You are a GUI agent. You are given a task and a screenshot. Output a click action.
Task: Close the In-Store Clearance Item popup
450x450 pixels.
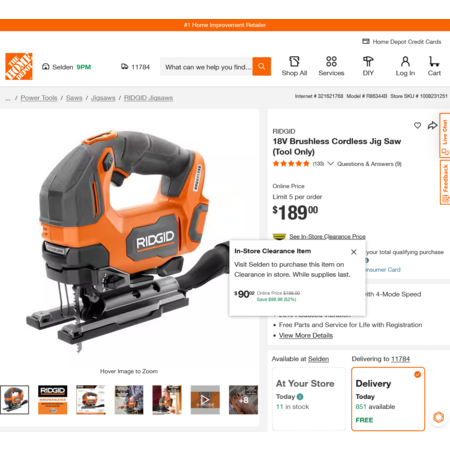354,252
